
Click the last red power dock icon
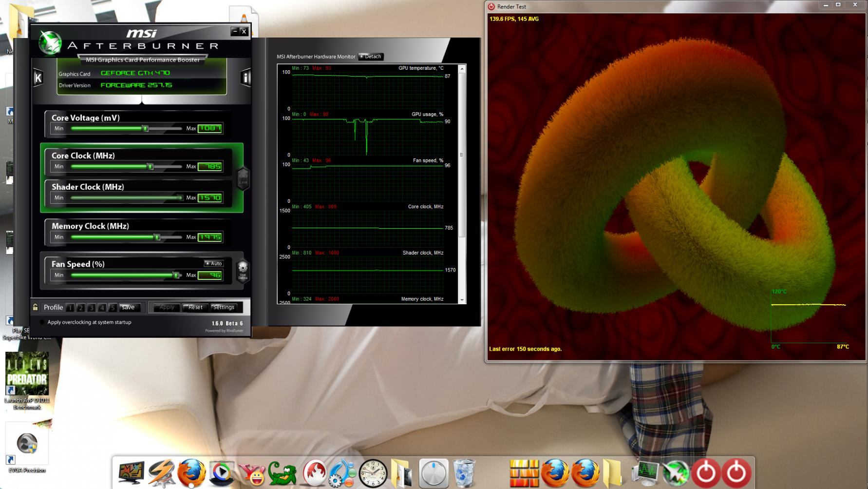click(x=736, y=473)
